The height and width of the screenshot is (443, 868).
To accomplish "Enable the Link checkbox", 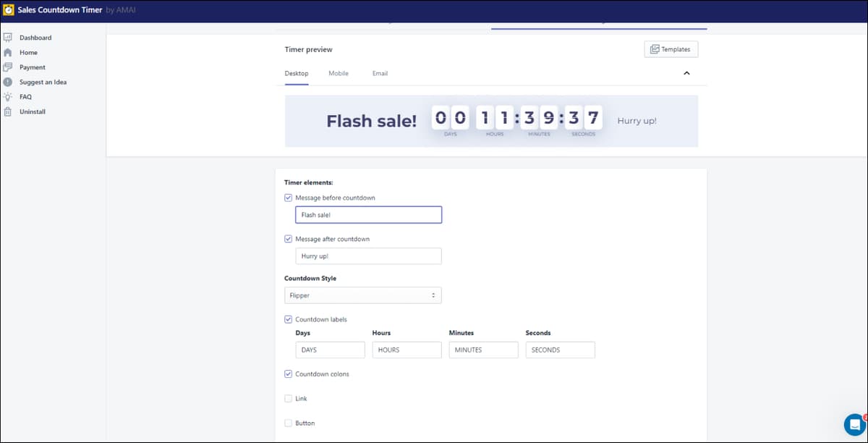I will 289,399.
